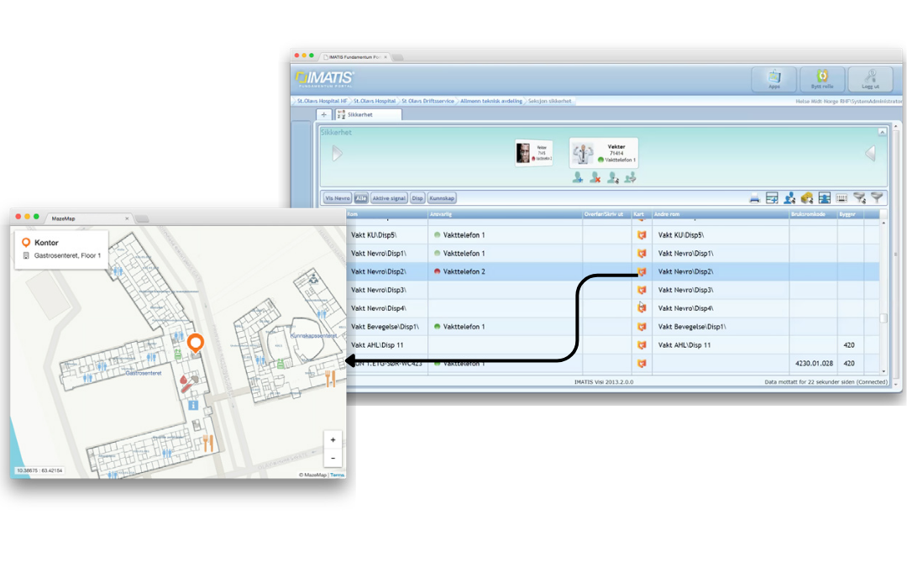Go to St.Olavs Hospital breadcrumb

coord(375,101)
